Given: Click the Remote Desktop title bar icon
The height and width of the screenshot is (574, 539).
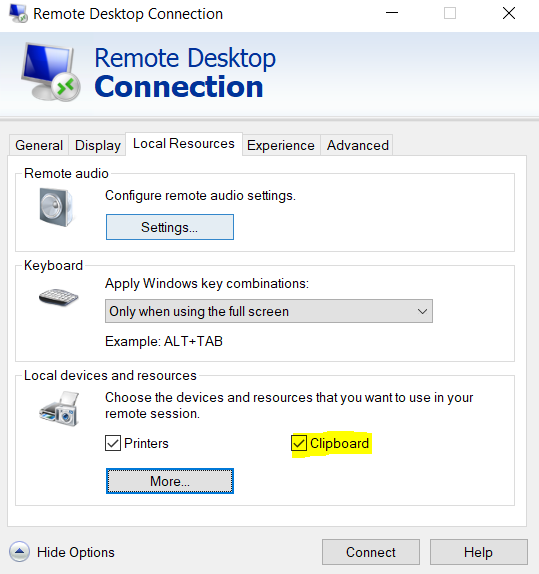Looking at the screenshot, I should (x=18, y=14).
